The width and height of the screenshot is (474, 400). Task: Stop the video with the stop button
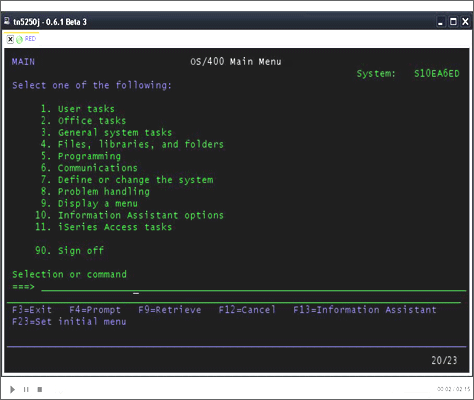(x=40, y=389)
